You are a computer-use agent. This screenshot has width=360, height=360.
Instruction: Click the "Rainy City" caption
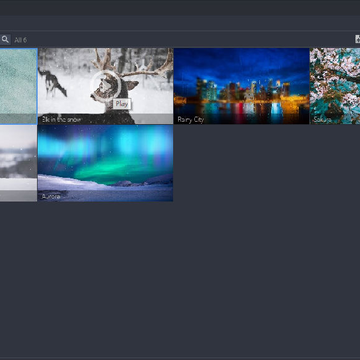[x=191, y=120]
